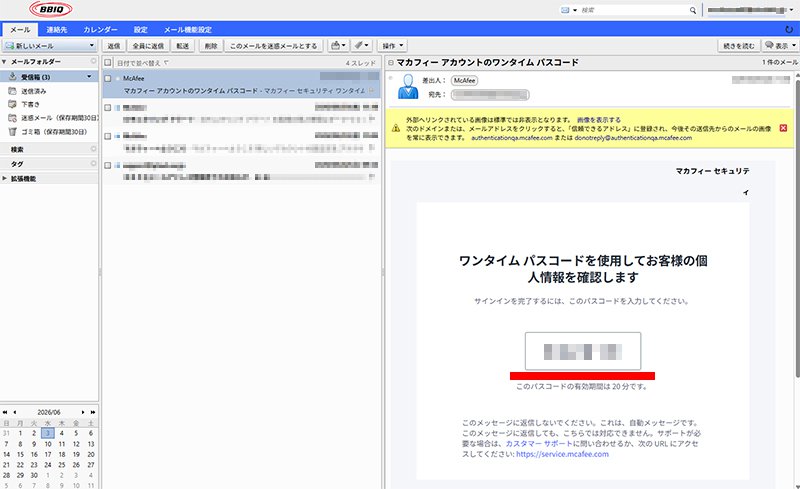Screen dimensions: 800x489
Task: Switch to the 連絡先 tab
Action: pyautogui.click(x=57, y=30)
